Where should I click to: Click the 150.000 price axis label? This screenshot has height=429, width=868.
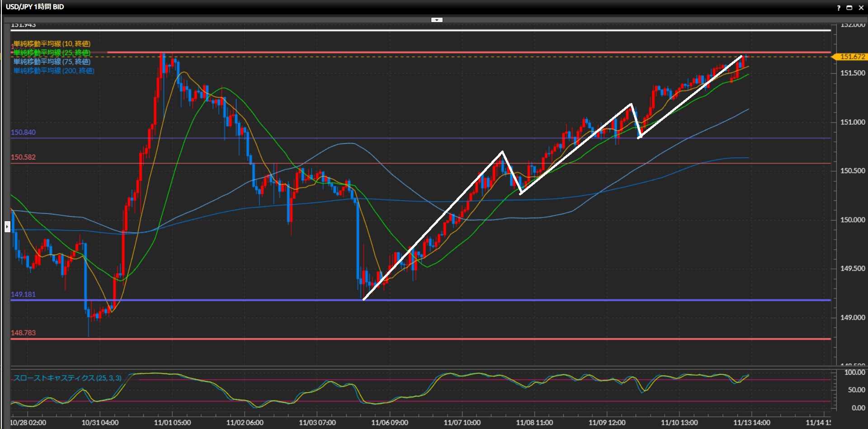click(x=852, y=220)
